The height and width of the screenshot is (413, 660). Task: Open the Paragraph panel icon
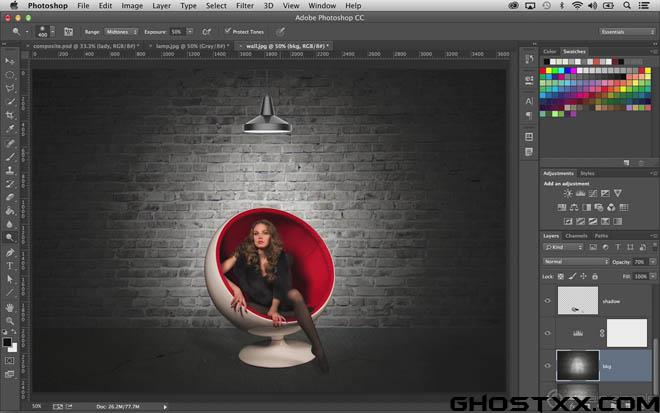coord(529,115)
